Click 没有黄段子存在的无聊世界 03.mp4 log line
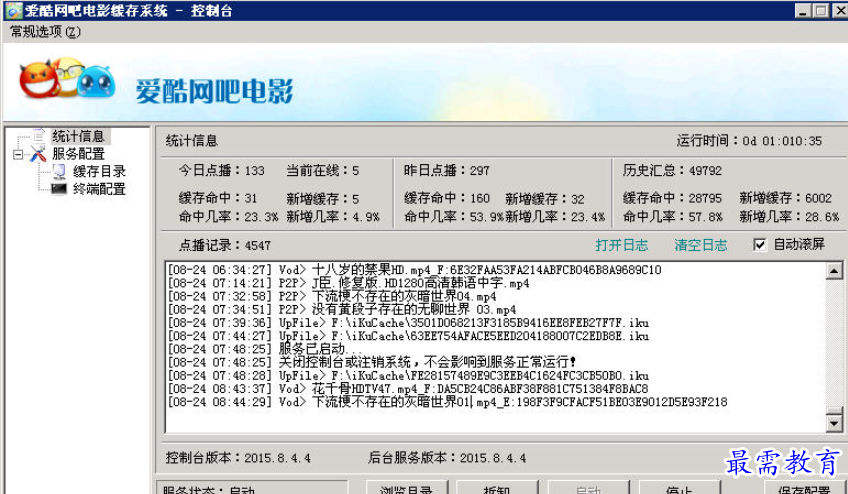 pos(342,309)
